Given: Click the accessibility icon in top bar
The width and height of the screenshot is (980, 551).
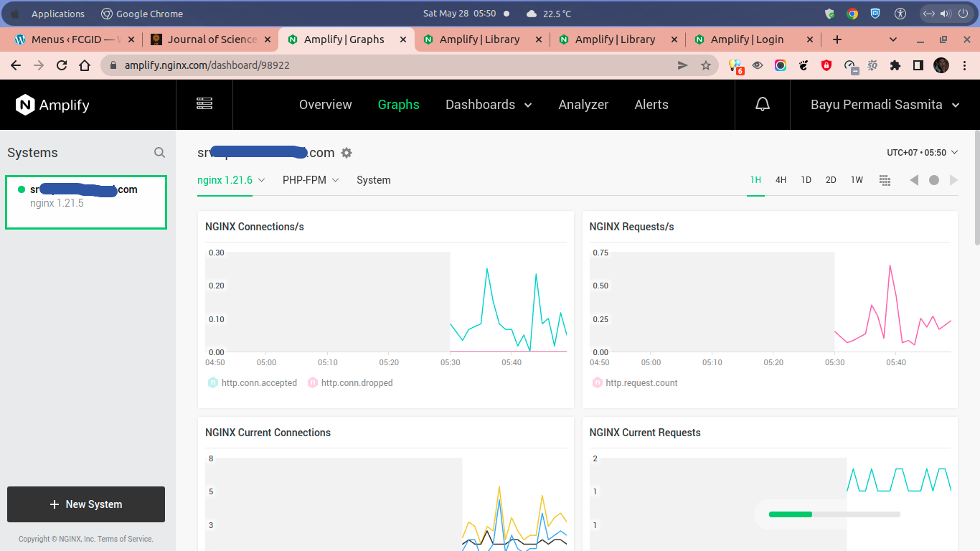Looking at the screenshot, I should (901, 14).
